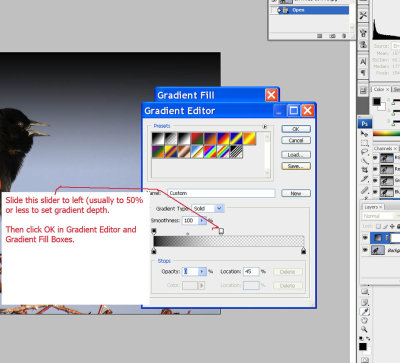Choose the copper gradient preset
The height and width of the screenshot is (363, 400).
(184, 152)
